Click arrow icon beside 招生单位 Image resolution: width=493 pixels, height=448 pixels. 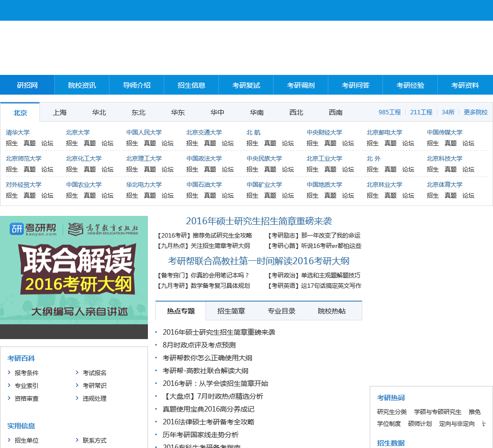click(9, 440)
